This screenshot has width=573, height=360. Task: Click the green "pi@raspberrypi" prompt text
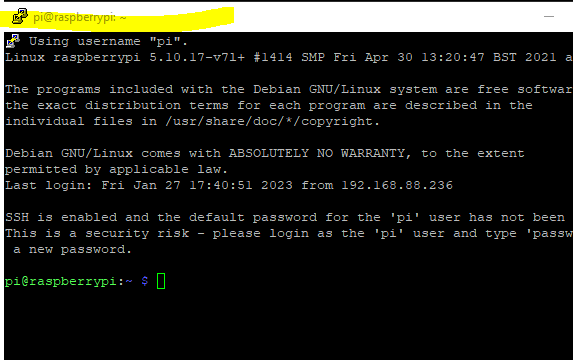[x=61, y=281]
